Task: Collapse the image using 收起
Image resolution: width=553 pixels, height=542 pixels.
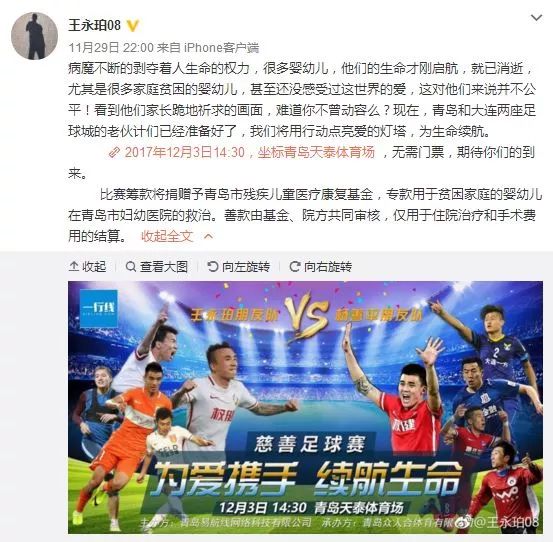Action: coord(87,267)
